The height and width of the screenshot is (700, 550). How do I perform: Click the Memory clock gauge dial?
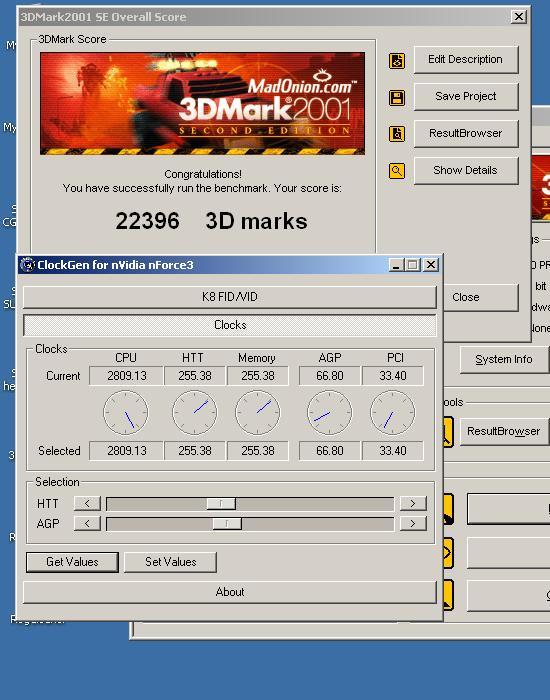coord(258,413)
